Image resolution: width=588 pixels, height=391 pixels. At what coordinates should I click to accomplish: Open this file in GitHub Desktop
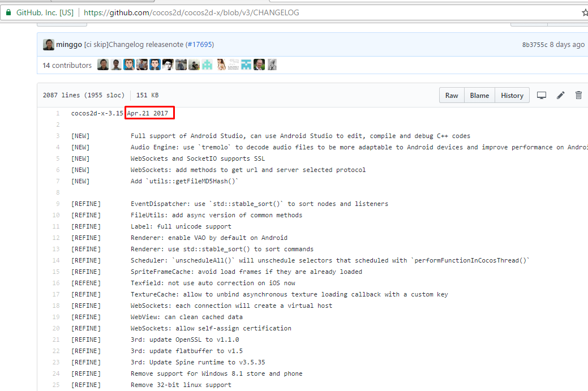click(x=542, y=95)
